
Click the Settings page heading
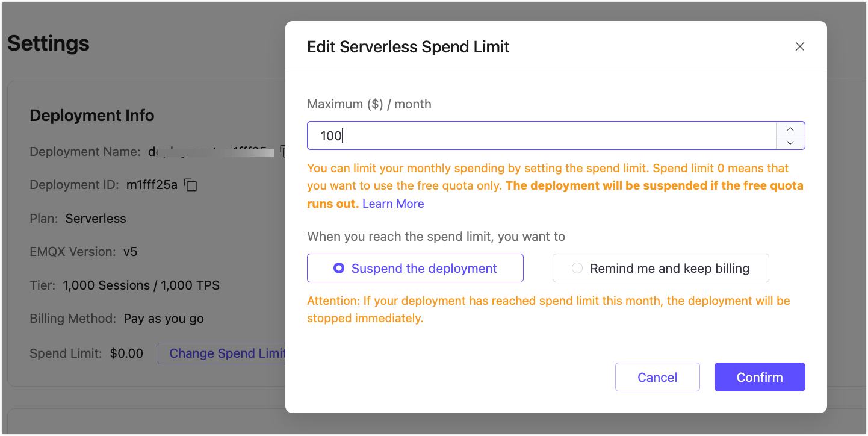click(x=48, y=43)
